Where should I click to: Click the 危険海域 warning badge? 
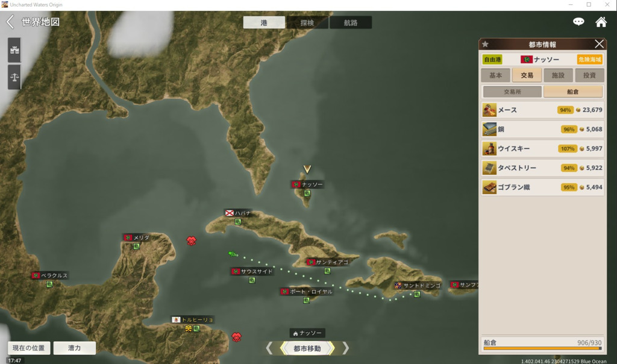click(x=590, y=60)
